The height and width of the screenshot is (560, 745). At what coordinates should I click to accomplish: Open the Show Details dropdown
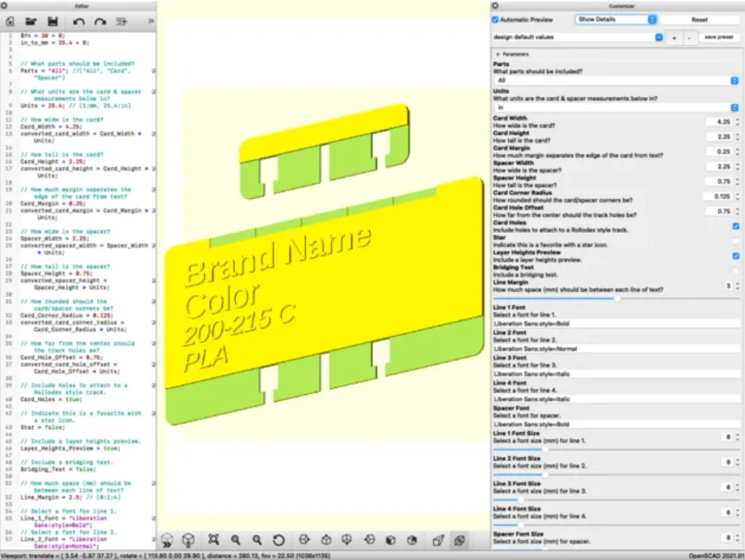click(616, 19)
